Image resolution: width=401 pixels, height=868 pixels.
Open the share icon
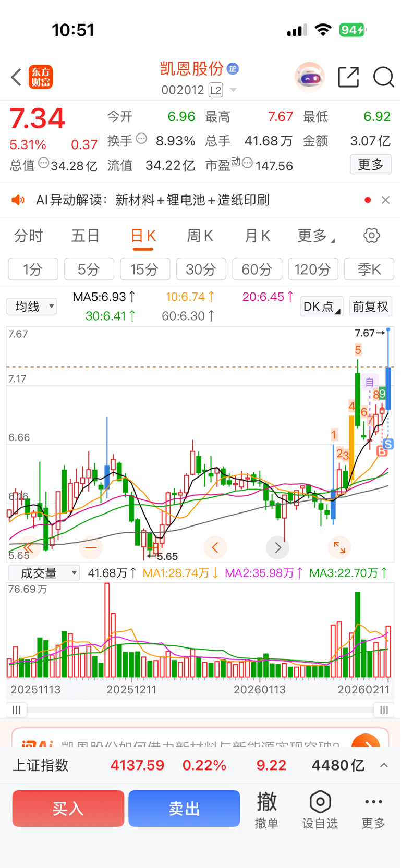click(348, 77)
